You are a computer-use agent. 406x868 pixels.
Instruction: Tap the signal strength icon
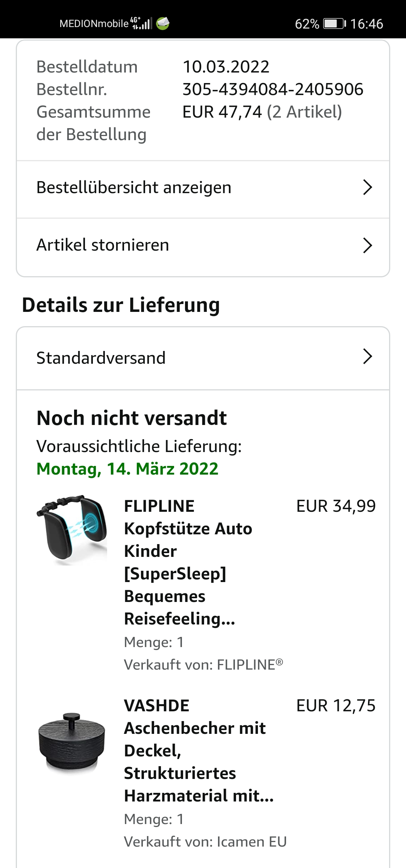pyautogui.click(x=142, y=23)
